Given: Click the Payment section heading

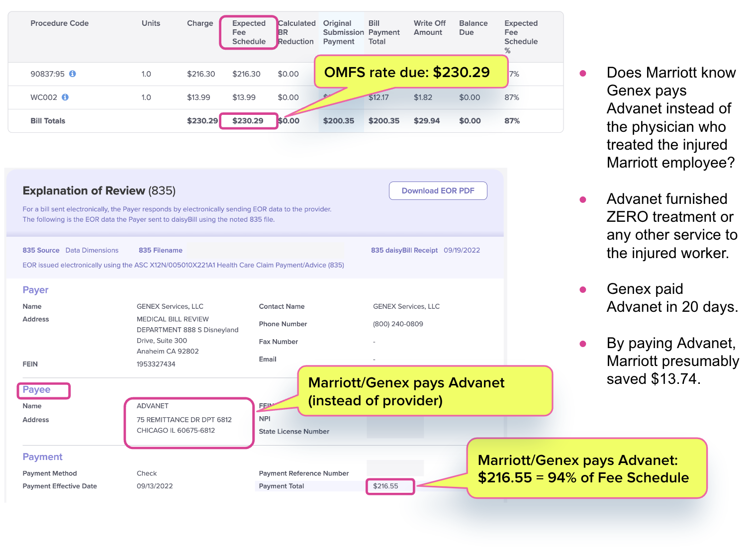Looking at the screenshot, I should pos(42,457).
